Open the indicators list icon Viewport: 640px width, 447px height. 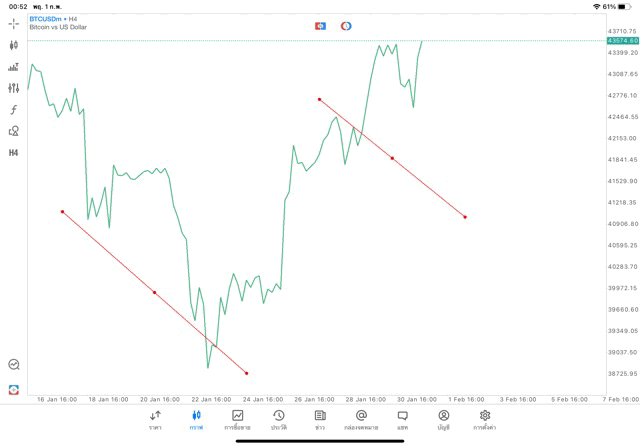point(14,67)
